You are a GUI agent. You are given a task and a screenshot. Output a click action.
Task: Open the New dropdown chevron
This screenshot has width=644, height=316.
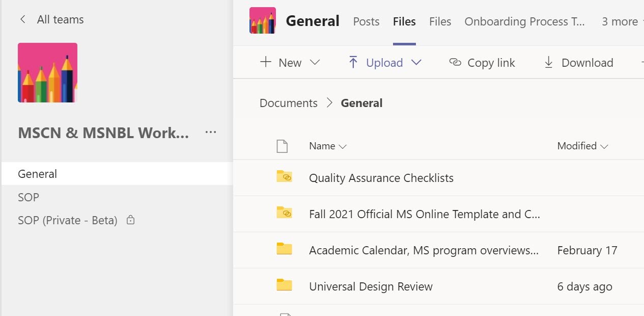315,62
